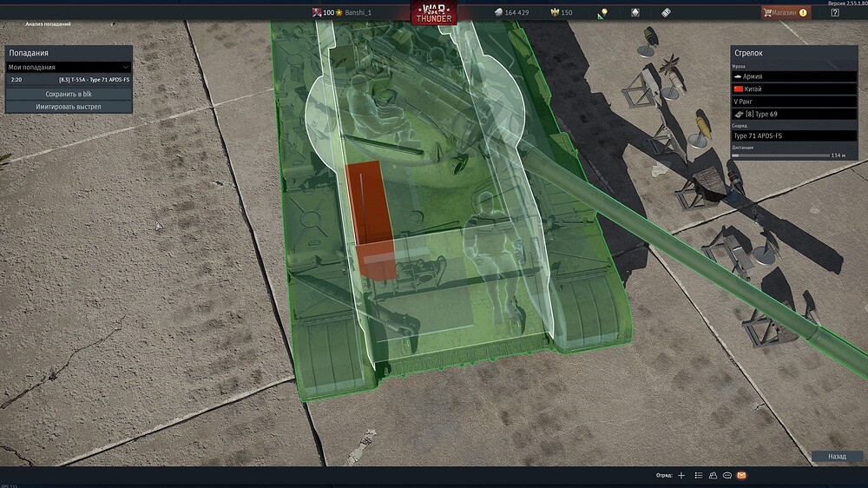The width and height of the screenshot is (868, 488).
Task: Open the Type 71 APDS-FS shell dropdown
Action: [794, 135]
